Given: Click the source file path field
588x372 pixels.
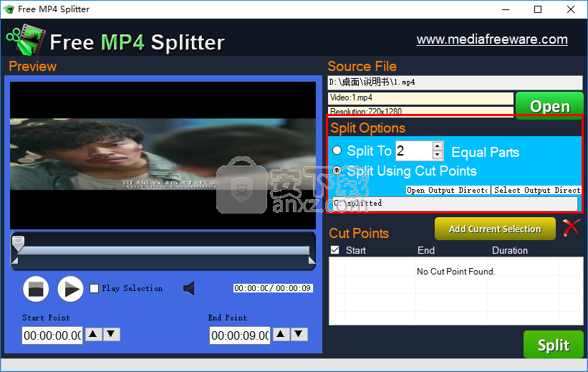Looking at the screenshot, I should click(x=455, y=82).
